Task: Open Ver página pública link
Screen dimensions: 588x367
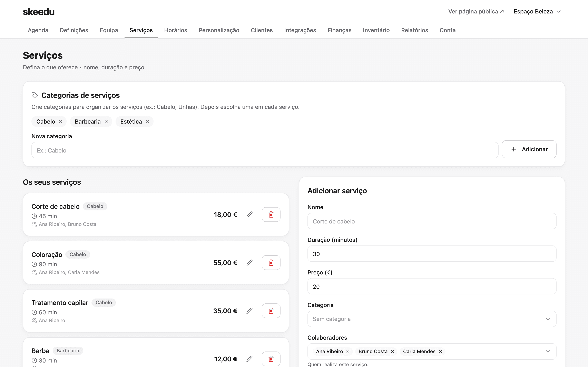Action: 476,12
